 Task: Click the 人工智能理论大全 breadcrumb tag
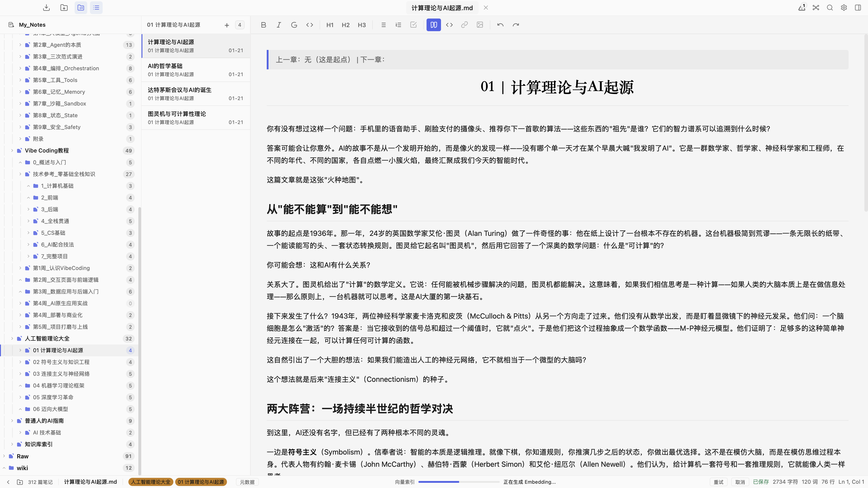coord(151,482)
